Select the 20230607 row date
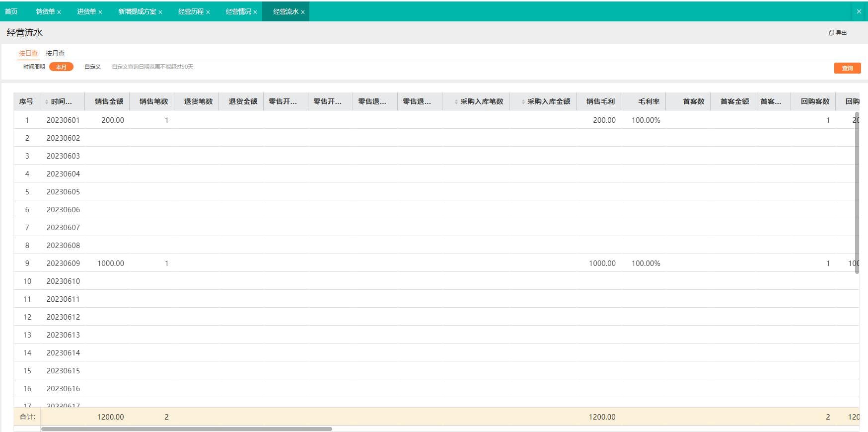868x432 pixels. (x=63, y=227)
